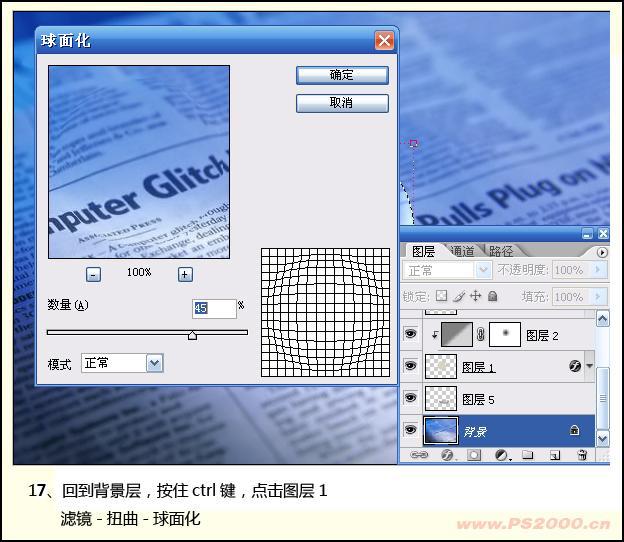Click the new adjustment layer icon
This screenshot has width=624, height=542.
pyautogui.click(x=501, y=454)
